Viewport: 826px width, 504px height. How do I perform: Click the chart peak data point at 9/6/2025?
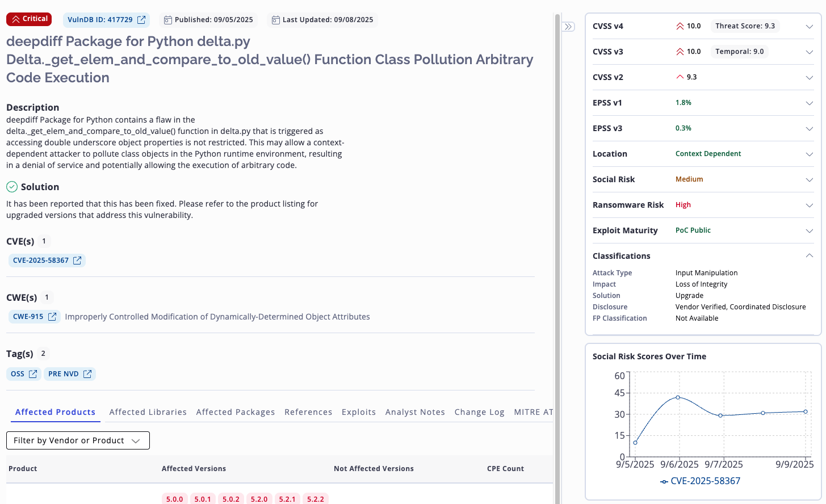pos(678,397)
